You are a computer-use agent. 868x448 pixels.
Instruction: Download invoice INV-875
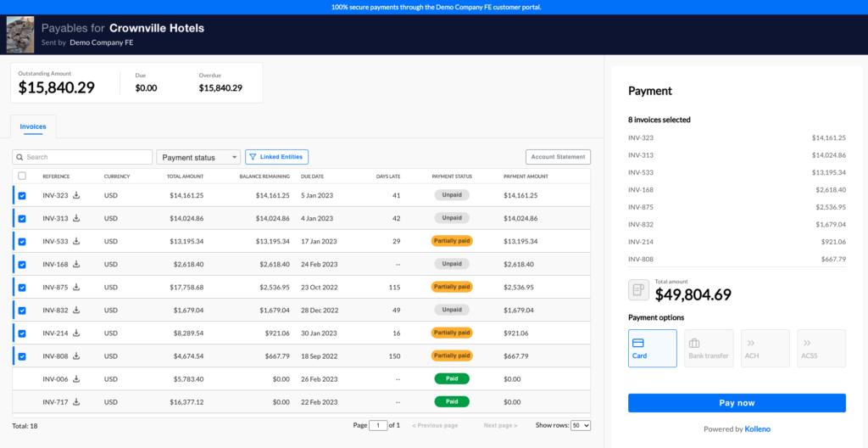pos(76,287)
